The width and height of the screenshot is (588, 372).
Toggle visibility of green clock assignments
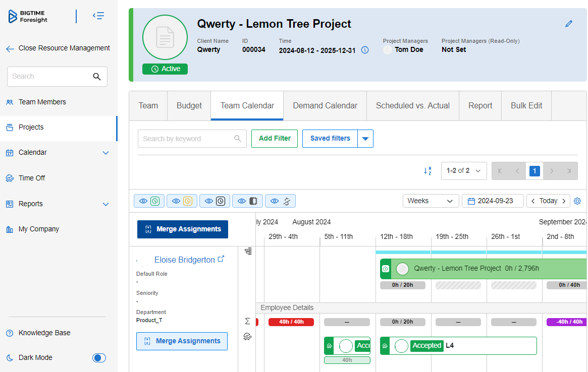[149, 201]
